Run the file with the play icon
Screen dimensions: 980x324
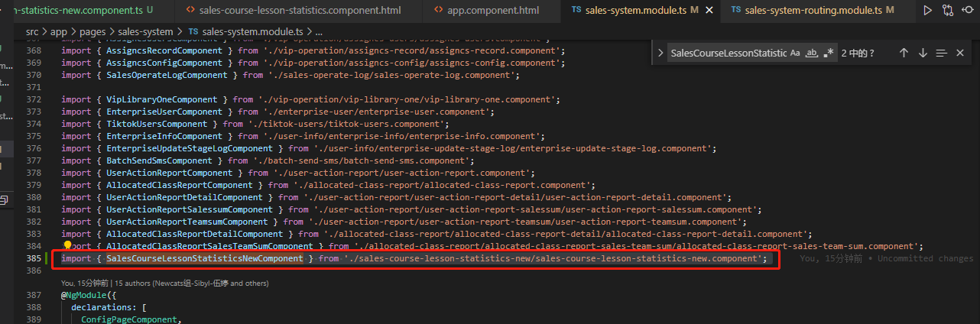click(927, 11)
